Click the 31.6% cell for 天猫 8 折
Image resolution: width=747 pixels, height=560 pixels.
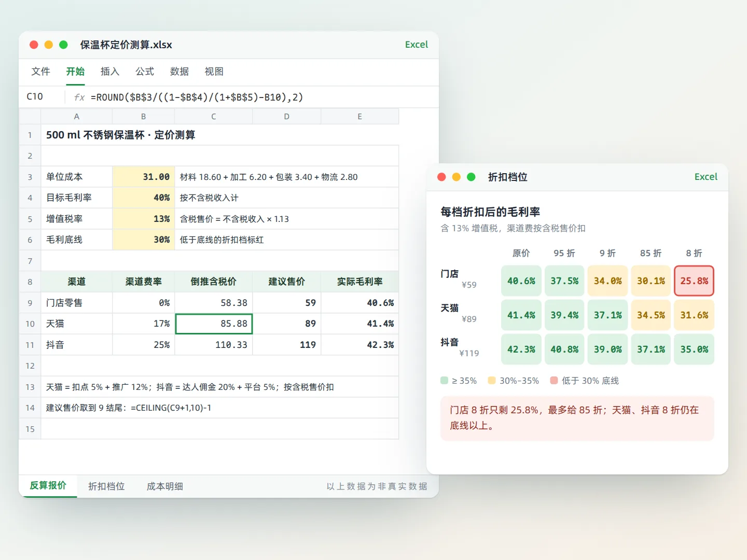click(694, 315)
